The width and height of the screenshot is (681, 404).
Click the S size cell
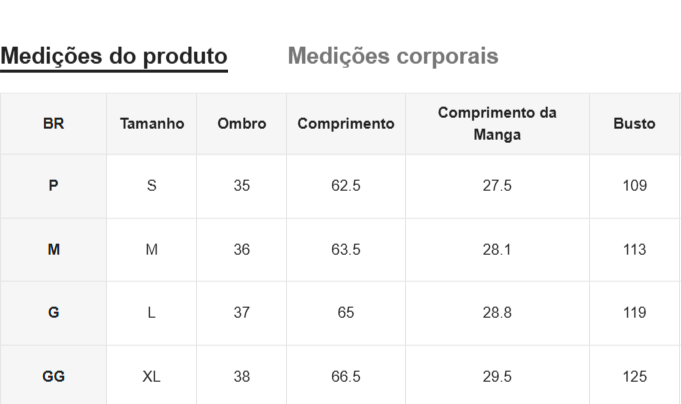152,186
